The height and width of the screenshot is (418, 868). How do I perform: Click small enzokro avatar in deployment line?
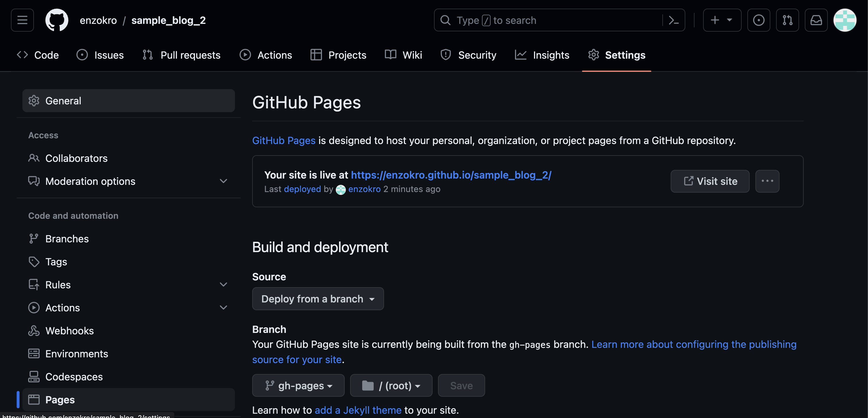pos(341,190)
